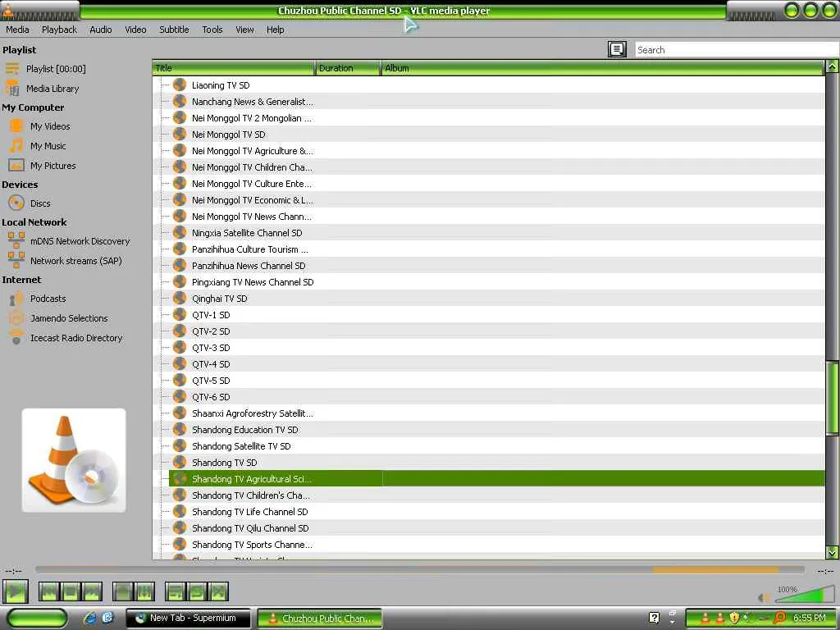840x630 pixels.
Task: Select Ningxia Satellite Channel SD
Action: click(x=489, y=233)
